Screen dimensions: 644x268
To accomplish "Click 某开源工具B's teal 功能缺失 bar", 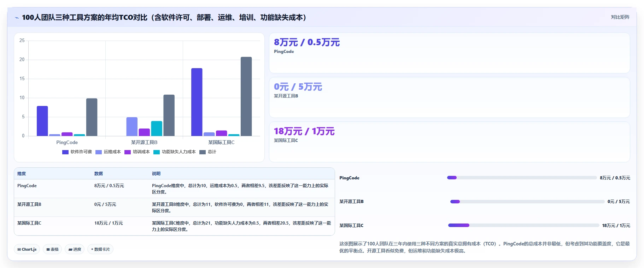I will tap(157, 129).
